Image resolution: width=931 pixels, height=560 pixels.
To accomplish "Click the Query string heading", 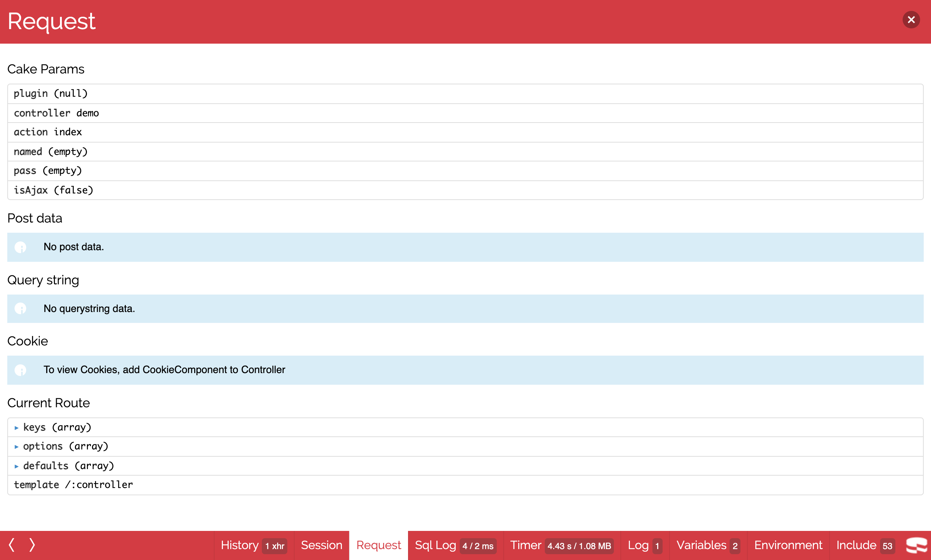I will pyautogui.click(x=43, y=280).
